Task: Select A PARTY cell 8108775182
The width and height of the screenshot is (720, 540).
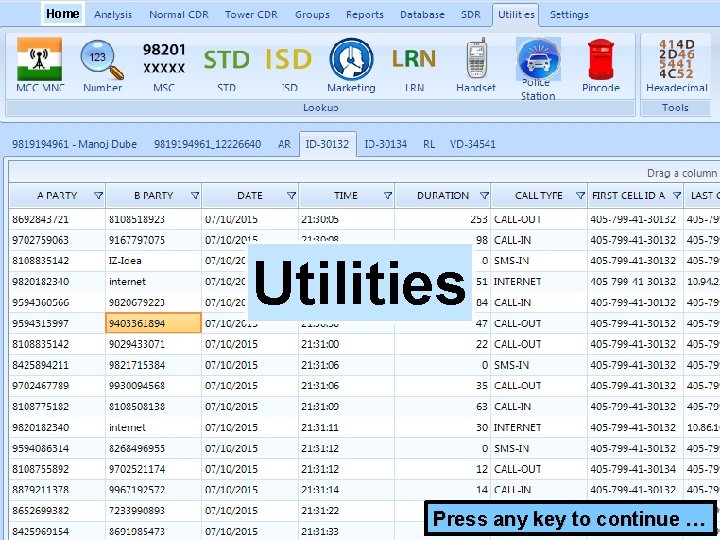Action: (x=57, y=406)
